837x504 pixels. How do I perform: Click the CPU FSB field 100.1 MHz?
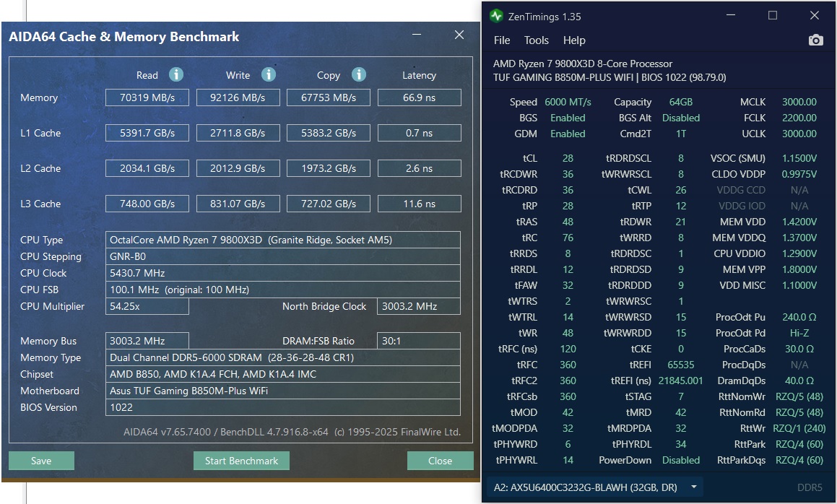(x=283, y=290)
